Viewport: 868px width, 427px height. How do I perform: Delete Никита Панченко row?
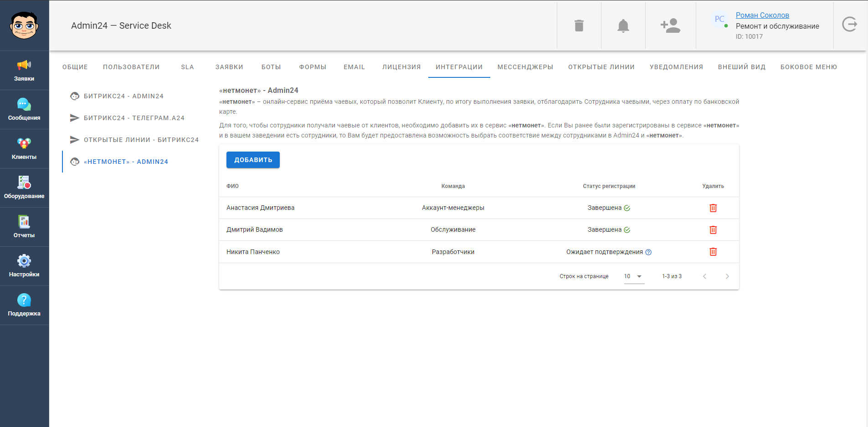[x=713, y=252]
